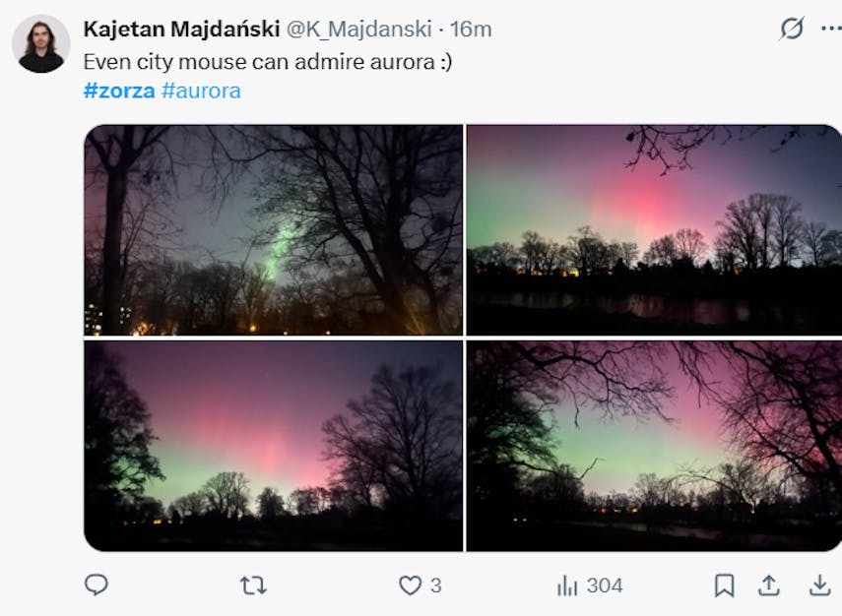
Task: Open the top-left green aurora photo
Action: tap(273, 230)
